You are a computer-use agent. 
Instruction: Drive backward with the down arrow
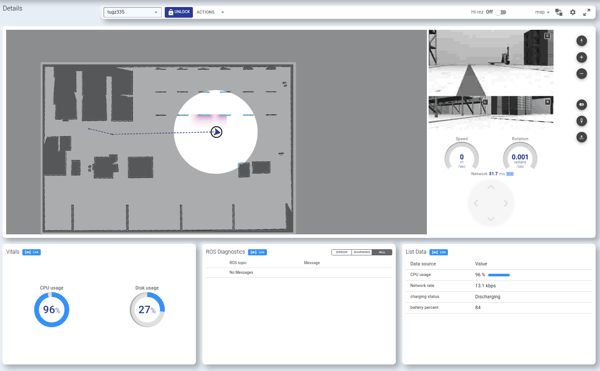[x=491, y=219]
